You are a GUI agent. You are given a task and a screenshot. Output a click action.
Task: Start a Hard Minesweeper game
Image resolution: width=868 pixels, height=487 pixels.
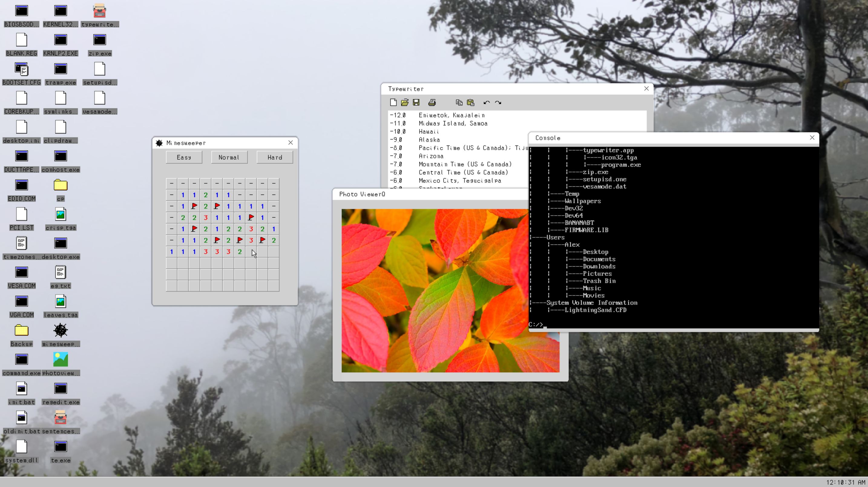[274, 157]
